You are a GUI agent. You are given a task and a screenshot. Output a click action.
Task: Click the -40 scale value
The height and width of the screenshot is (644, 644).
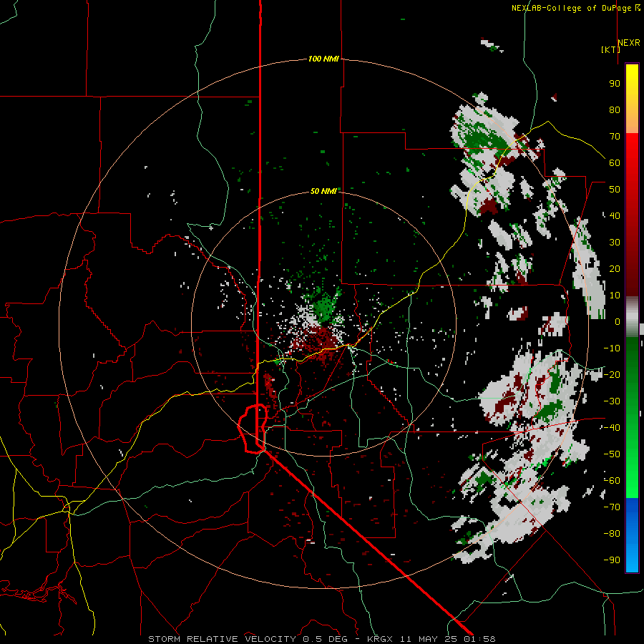(612, 428)
